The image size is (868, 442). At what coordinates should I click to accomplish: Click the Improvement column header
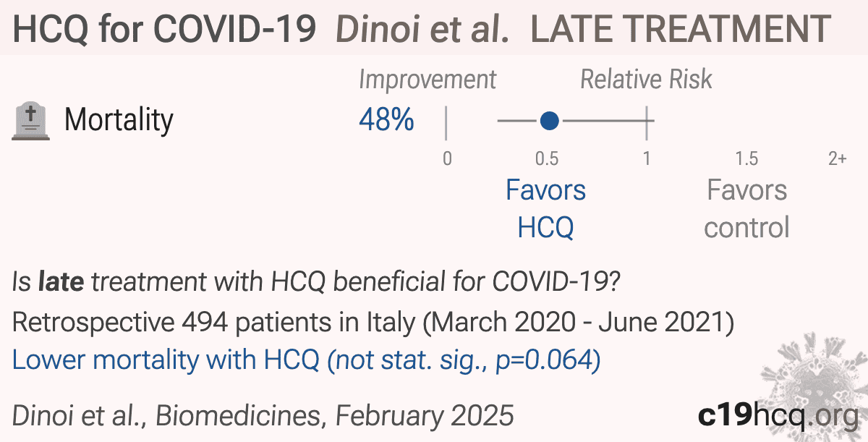pos(427,80)
